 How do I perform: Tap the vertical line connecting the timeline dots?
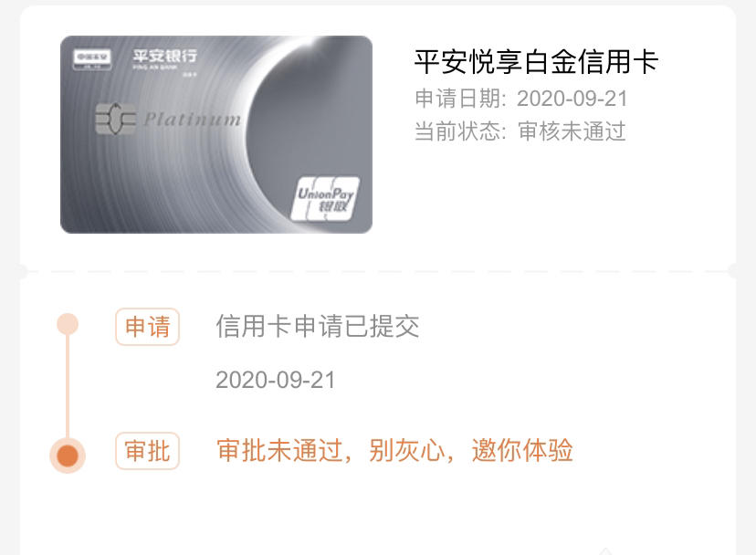click(68, 387)
